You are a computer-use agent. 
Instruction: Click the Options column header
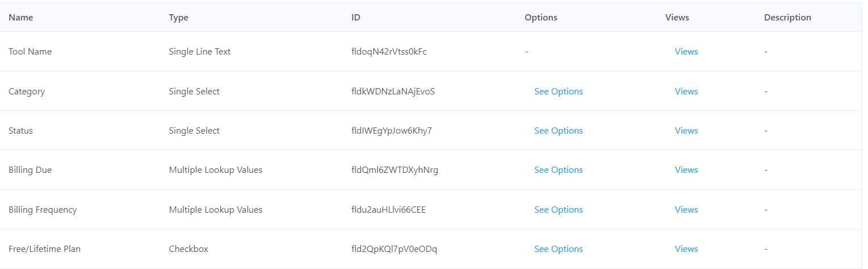(540, 18)
